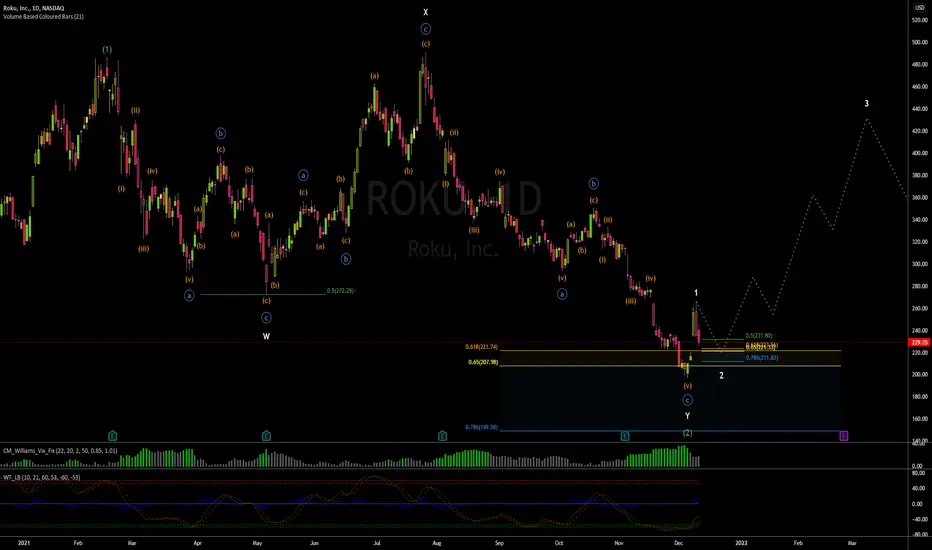Click the 400.00 price axis label
The height and width of the screenshot is (550, 932).
[920, 153]
